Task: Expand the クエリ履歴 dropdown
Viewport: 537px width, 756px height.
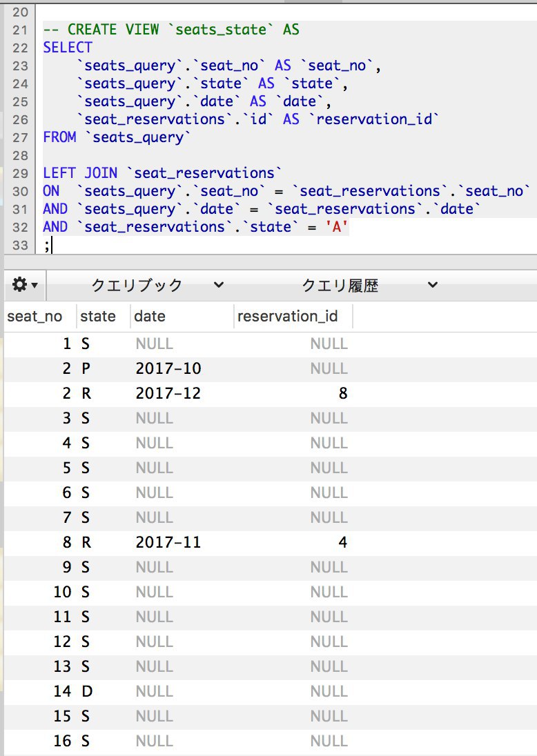Action: click(370, 285)
